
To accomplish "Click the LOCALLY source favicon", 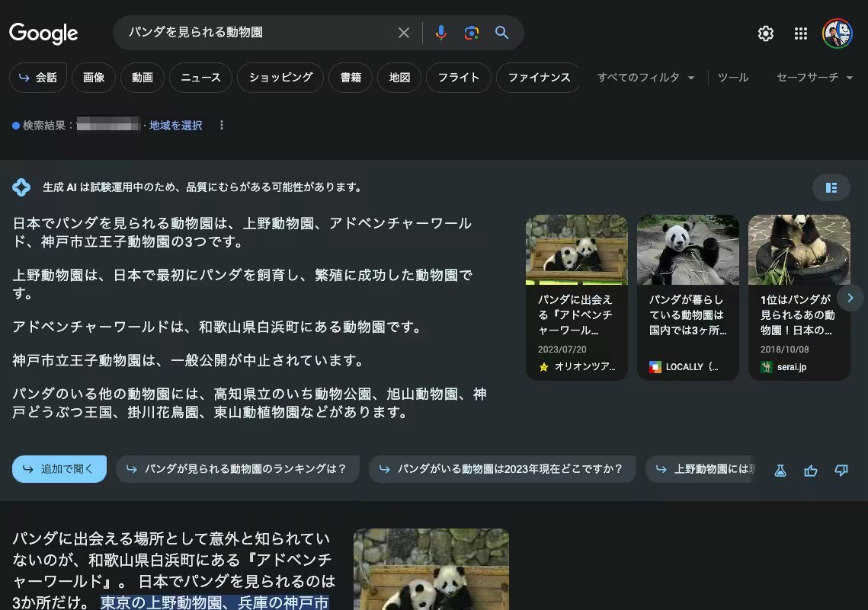I will [x=655, y=366].
